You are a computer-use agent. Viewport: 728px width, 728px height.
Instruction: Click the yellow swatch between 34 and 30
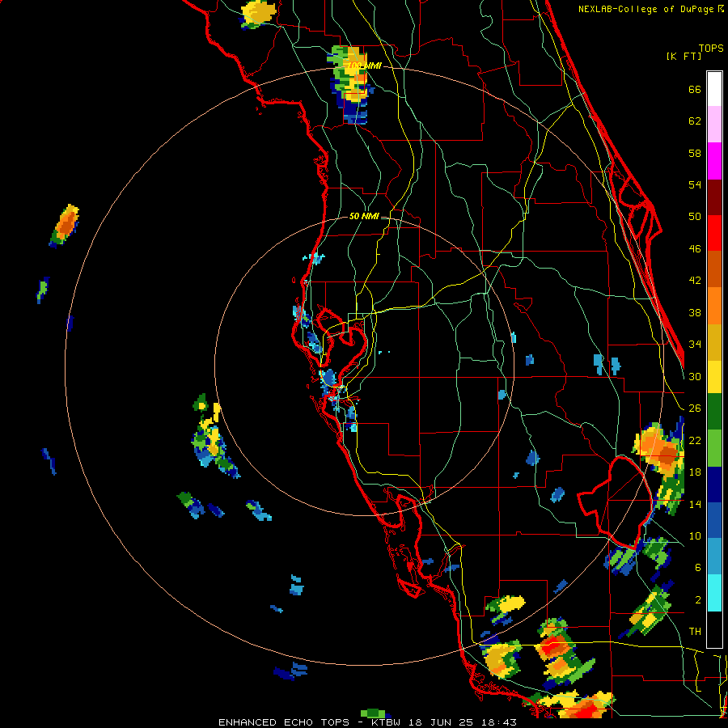pos(714,376)
